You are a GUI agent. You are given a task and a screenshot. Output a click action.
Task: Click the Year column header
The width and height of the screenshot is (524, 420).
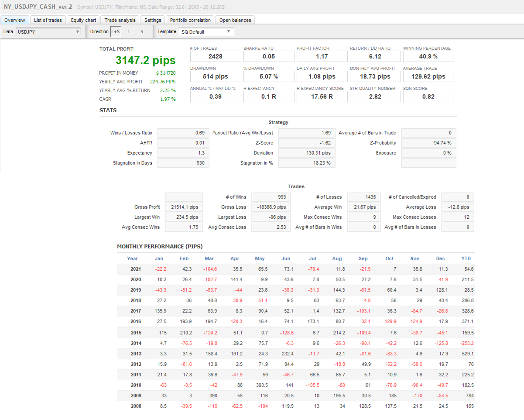[x=133, y=258]
